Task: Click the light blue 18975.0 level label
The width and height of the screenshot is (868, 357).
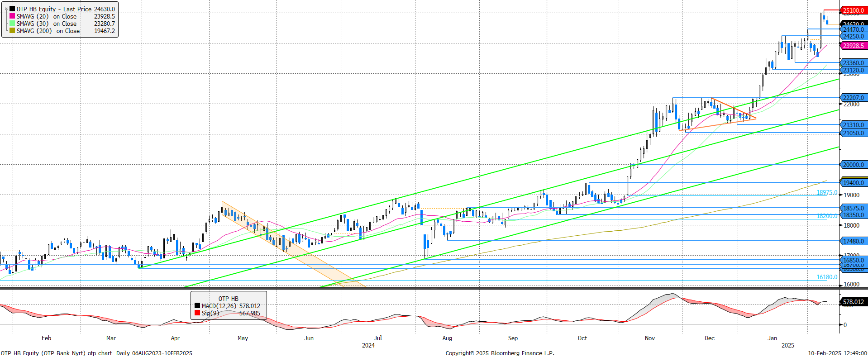Action: pos(827,192)
